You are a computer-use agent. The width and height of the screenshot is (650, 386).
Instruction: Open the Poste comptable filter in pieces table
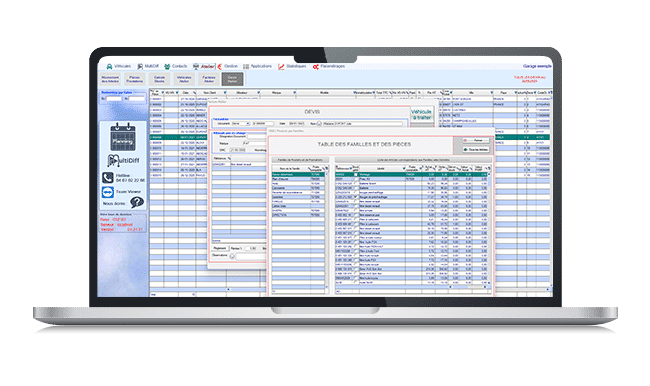tap(420, 169)
